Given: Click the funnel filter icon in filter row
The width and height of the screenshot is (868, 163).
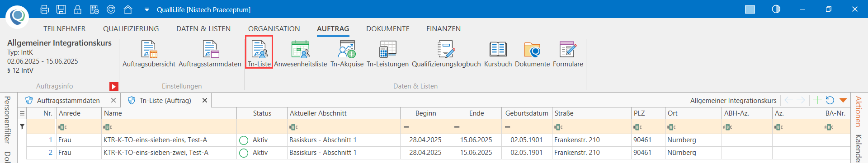Looking at the screenshot, I should click(x=22, y=126).
